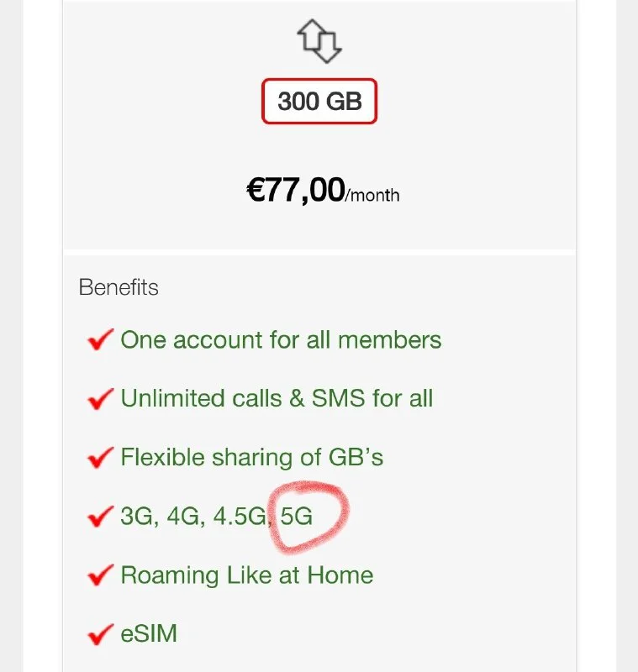Click the red-circled 5G label

[x=297, y=517]
